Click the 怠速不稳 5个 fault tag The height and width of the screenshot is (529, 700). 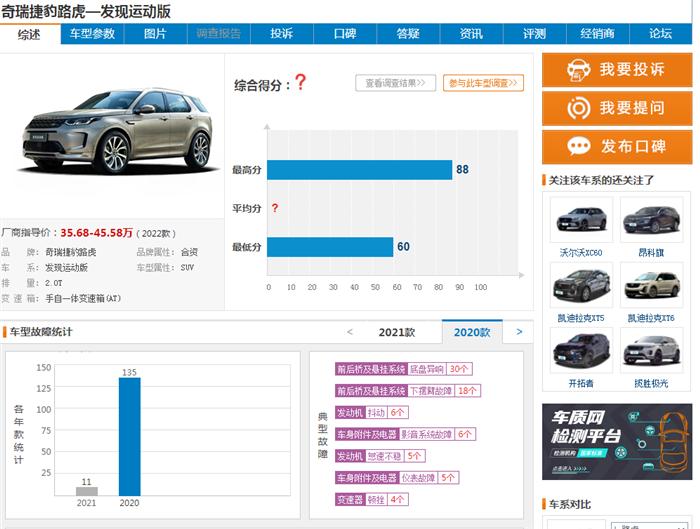380,456
